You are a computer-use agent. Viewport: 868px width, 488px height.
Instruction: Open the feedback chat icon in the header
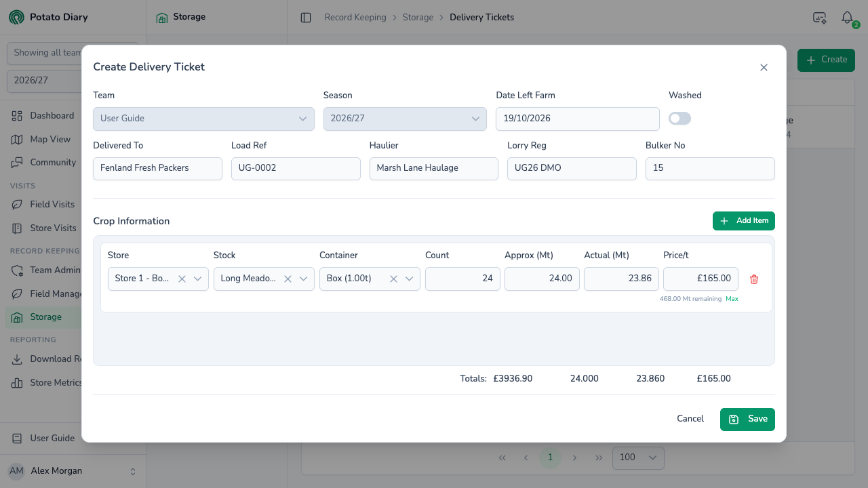click(x=819, y=18)
